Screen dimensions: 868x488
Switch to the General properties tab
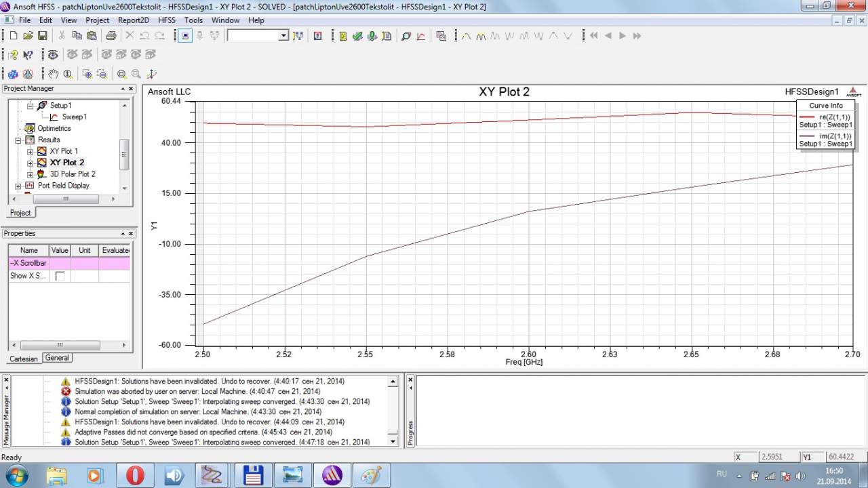[57, 358]
